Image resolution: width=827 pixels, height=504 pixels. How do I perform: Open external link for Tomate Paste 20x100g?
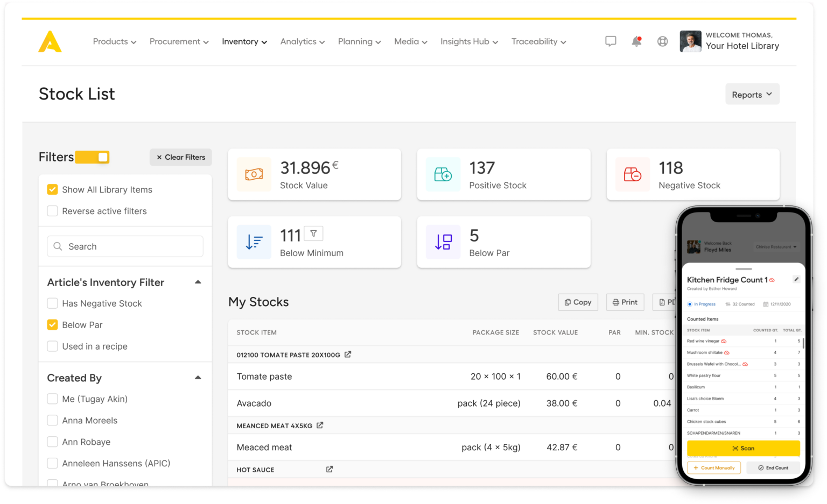[x=348, y=354]
